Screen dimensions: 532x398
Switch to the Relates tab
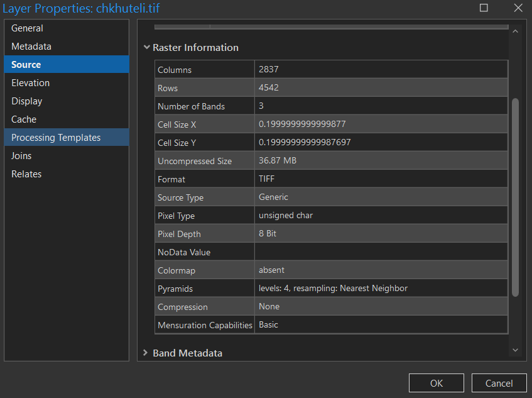pyautogui.click(x=26, y=174)
